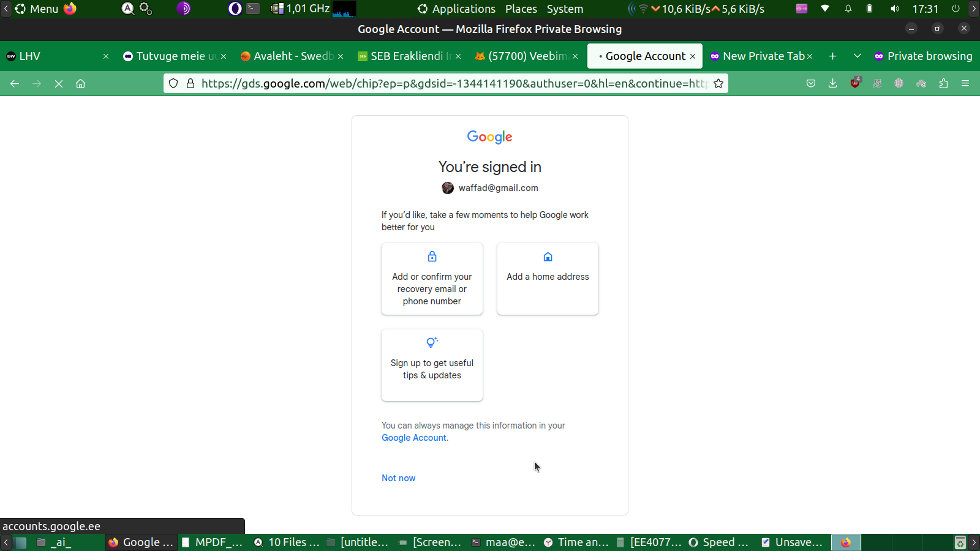Viewport: 980px width, 551px height.
Task: Open the uBlock Origin extension icon
Action: click(855, 83)
